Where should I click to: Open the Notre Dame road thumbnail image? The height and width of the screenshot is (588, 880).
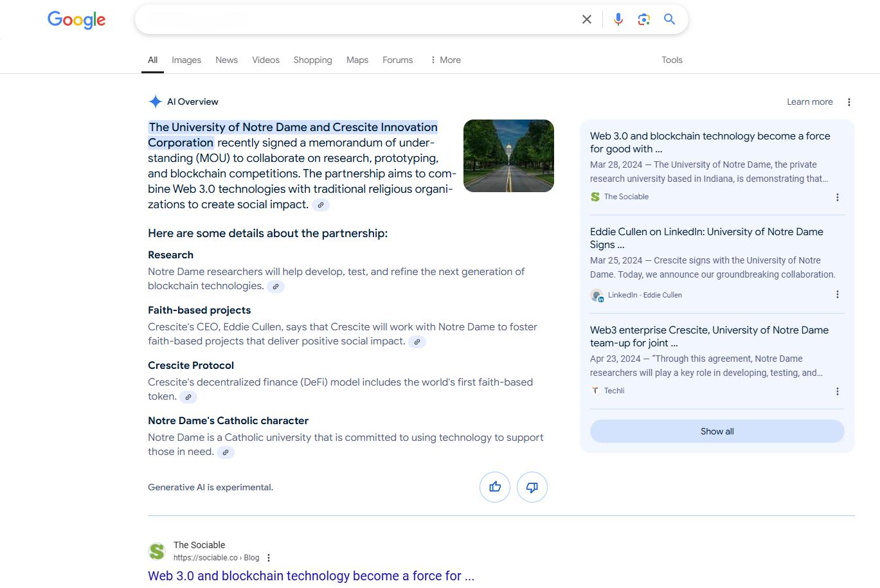point(508,156)
